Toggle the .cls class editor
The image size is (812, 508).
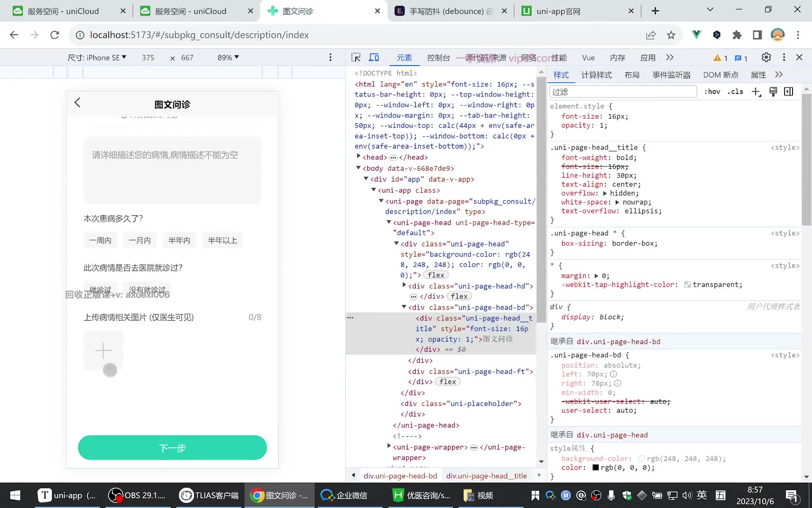pyautogui.click(x=735, y=92)
